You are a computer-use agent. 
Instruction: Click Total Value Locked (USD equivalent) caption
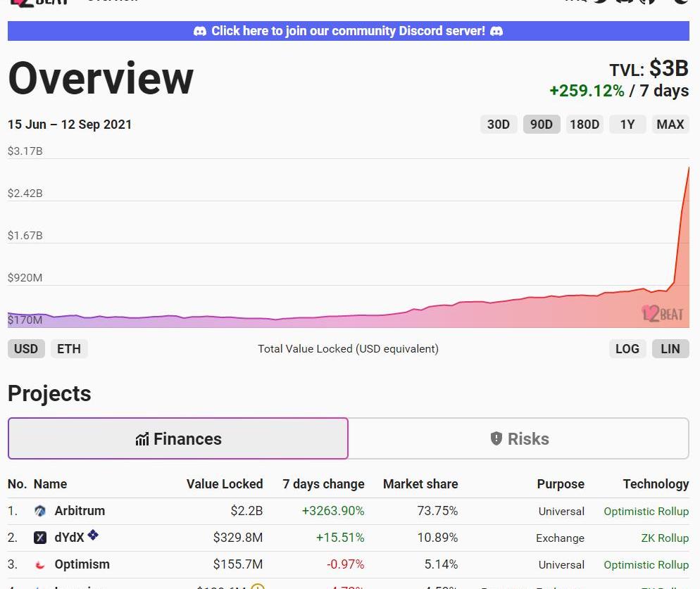tap(348, 349)
